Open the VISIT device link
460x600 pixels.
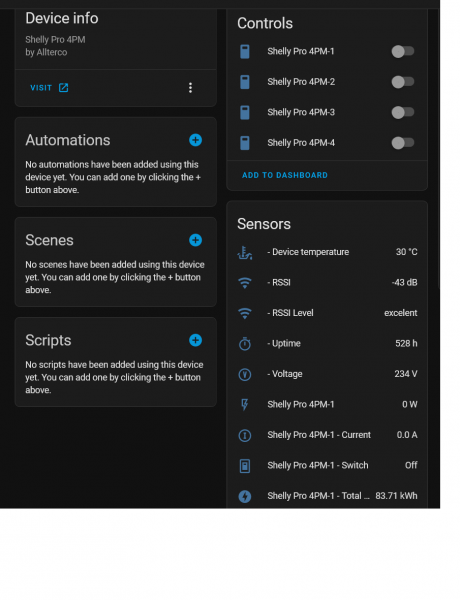(x=49, y=88)
